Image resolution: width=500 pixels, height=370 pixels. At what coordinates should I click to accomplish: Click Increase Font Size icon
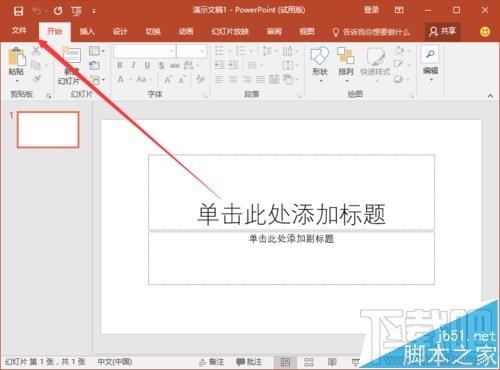pyautogui.click(x=168, y=80)
